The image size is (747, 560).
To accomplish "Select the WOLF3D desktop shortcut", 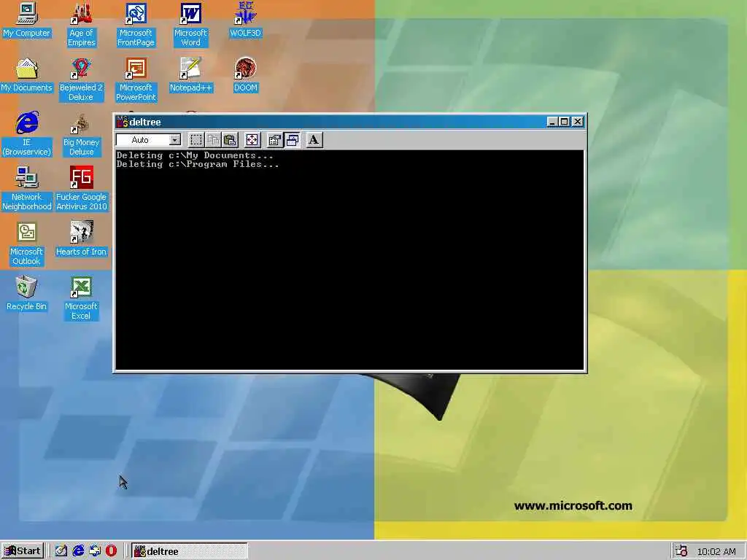I will 245,20.
